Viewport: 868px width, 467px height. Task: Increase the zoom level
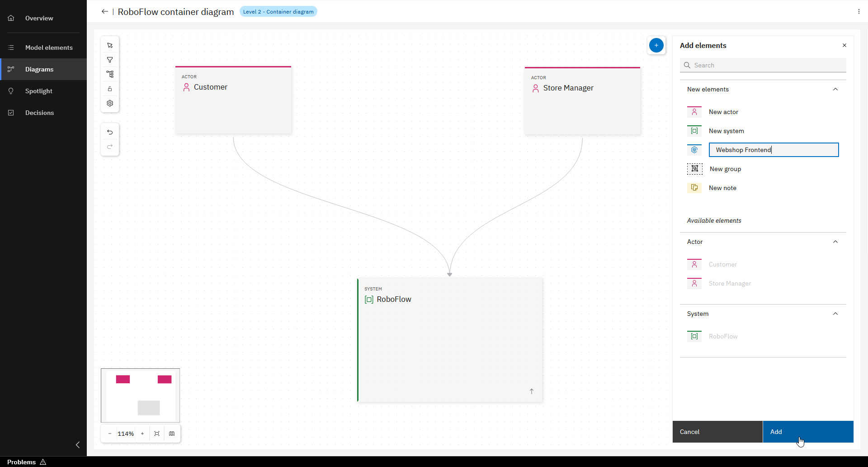142,433
